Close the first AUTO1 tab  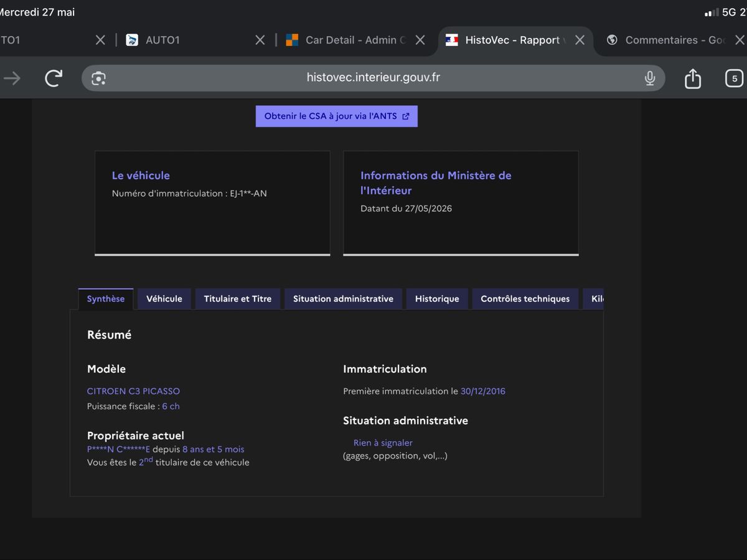[100, 40]
